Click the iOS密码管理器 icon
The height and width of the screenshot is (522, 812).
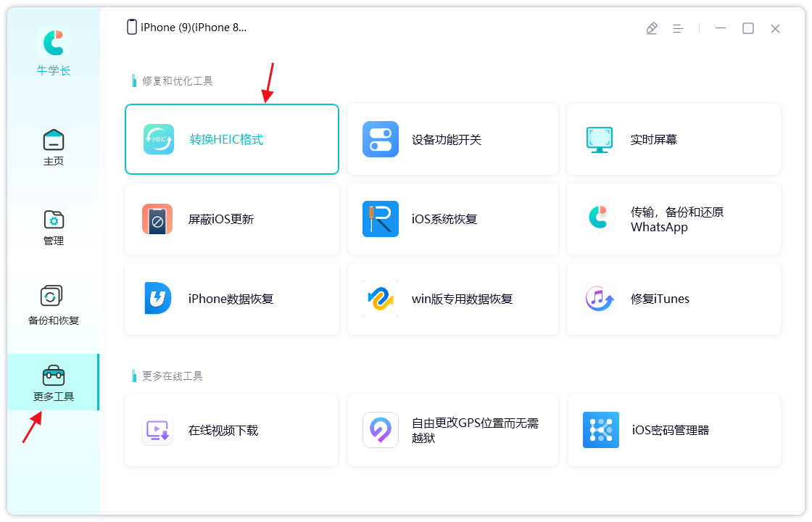click(601, 430)
